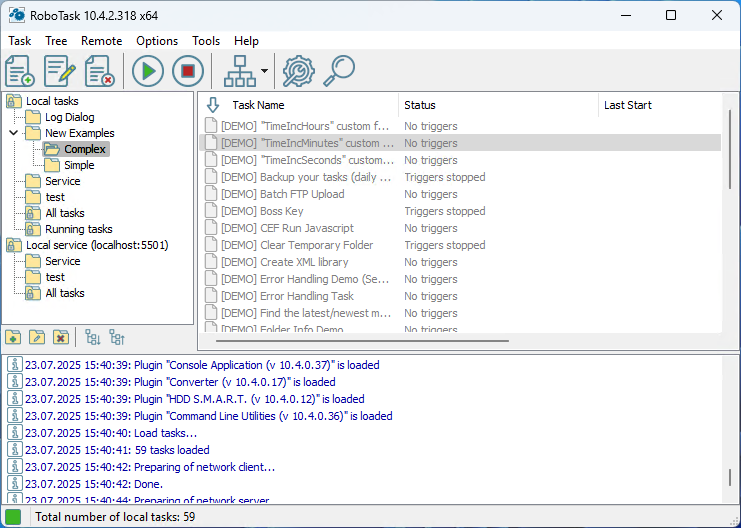
Task: Select test folder under Local tasks
Action: click(x=55, y=198)
